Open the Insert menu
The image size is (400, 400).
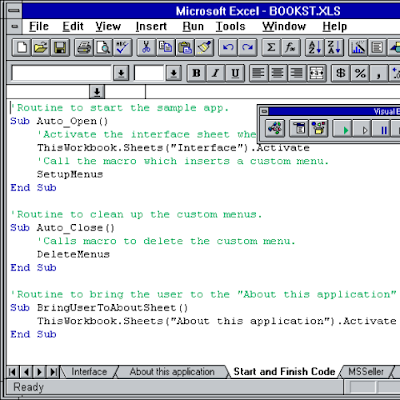[151, 26]
